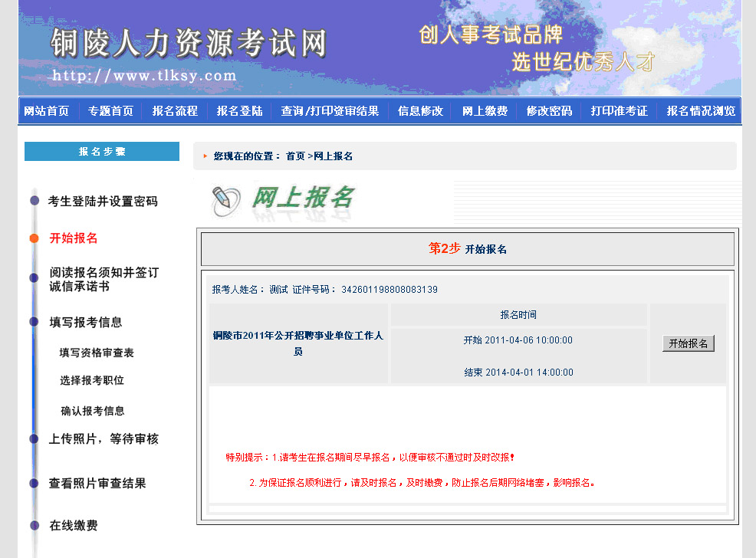
Task: Click the orange bullet beside 开始报名 step
Action: tap(34, 238)
